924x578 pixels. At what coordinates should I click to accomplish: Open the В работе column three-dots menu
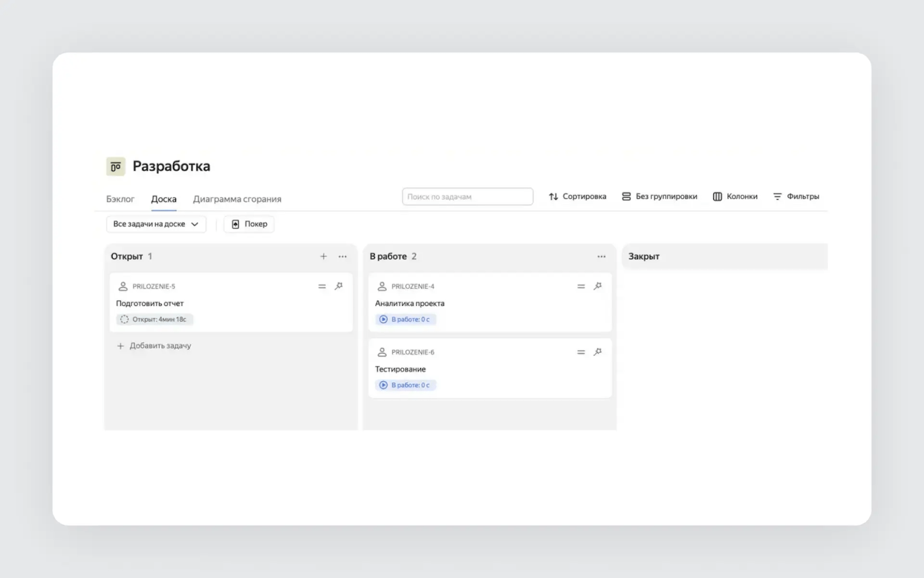click(x=601, y=256)
